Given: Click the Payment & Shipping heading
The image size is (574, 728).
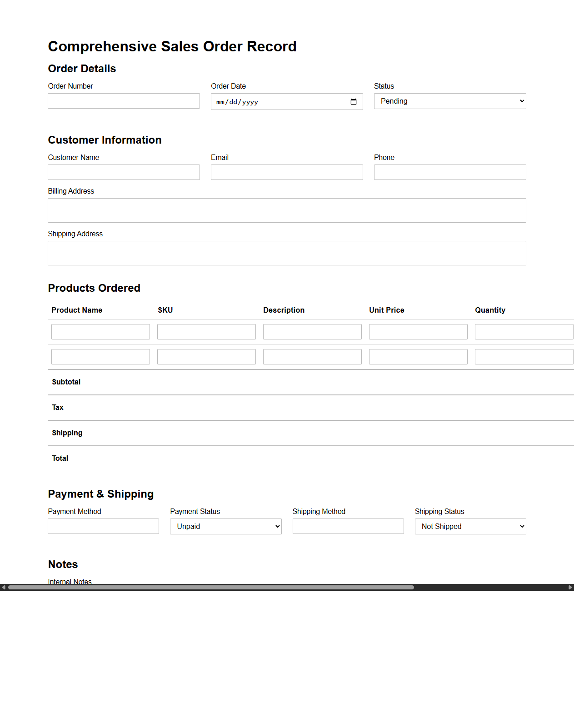Looking at the screenshot, I should click(101, 494).
